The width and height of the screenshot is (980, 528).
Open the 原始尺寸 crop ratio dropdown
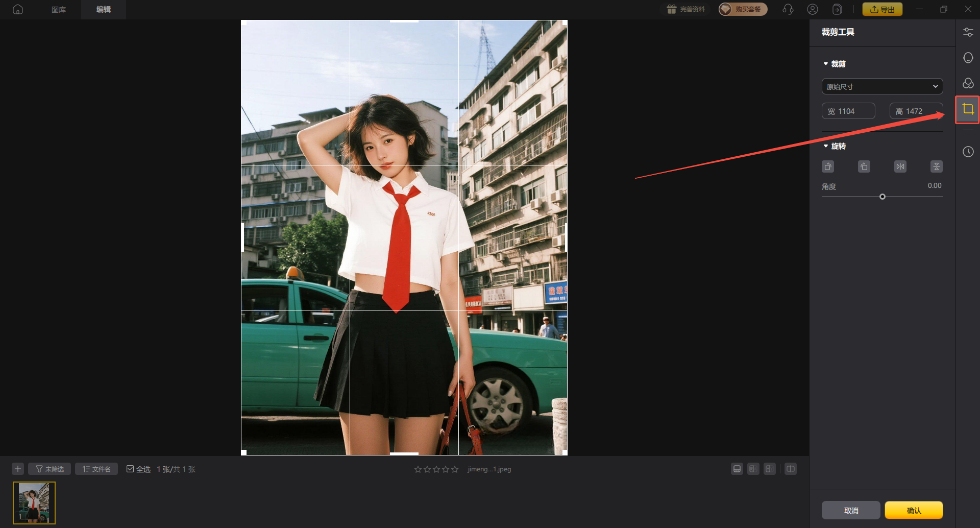[881, 86]
